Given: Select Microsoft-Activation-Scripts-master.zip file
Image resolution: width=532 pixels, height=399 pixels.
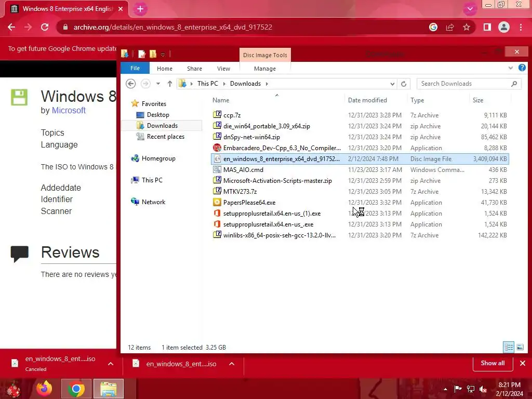Looking at the screenshot, I should pyautogui.click(x=360, y=180).
